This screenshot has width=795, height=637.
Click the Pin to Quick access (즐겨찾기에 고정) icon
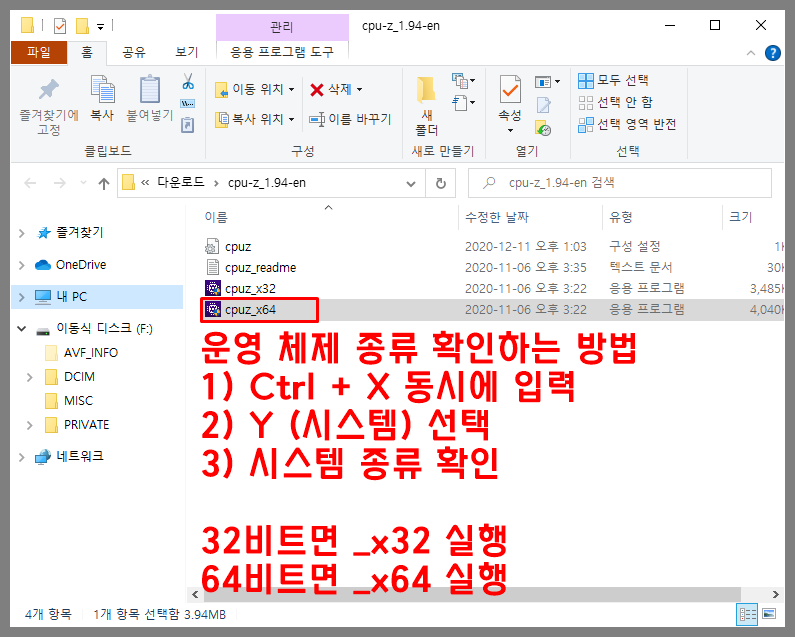point(49,90)
